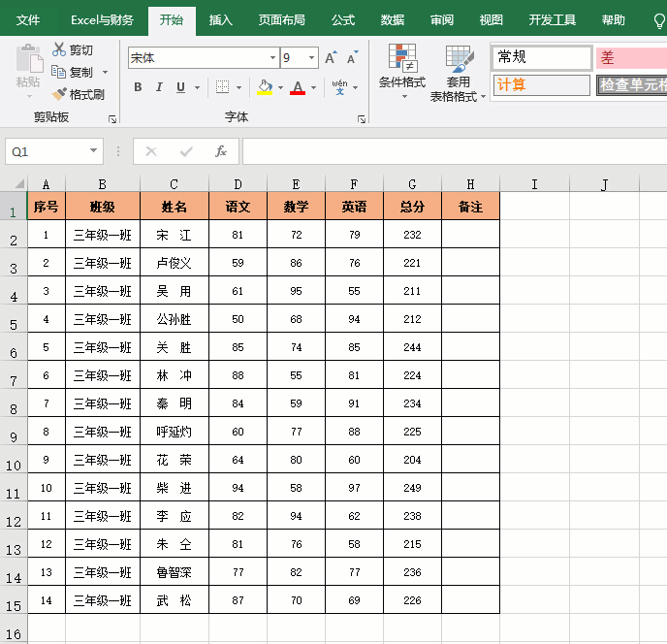Click the insert function fx icon
Viewport: 667px width, 644px height.
coord(221,151)
